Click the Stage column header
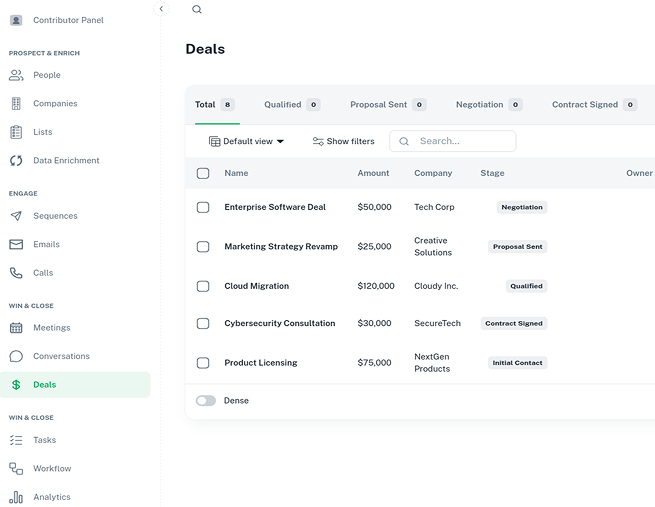Viewport: 655px width, 507px height. click(x=492, y=173)
